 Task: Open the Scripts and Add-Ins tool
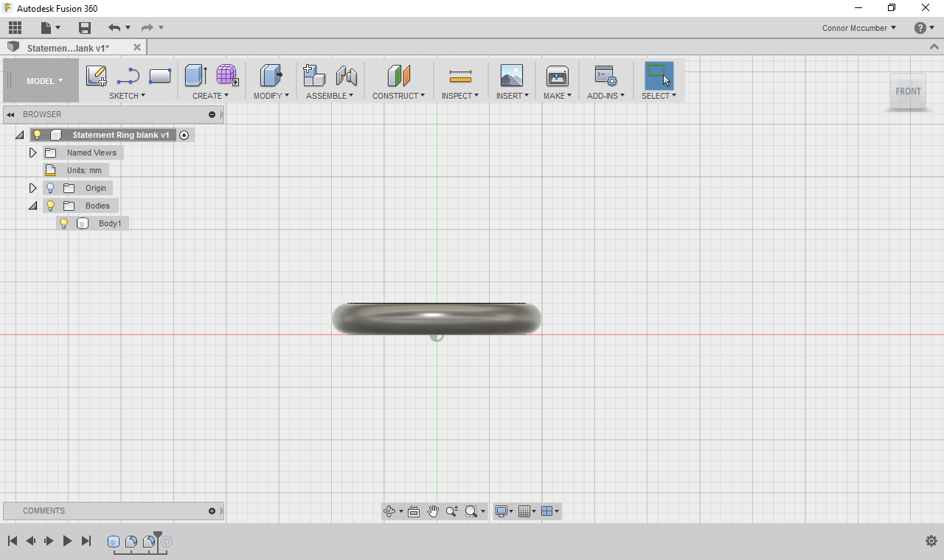pyautogui.click(x=606, y=76)
